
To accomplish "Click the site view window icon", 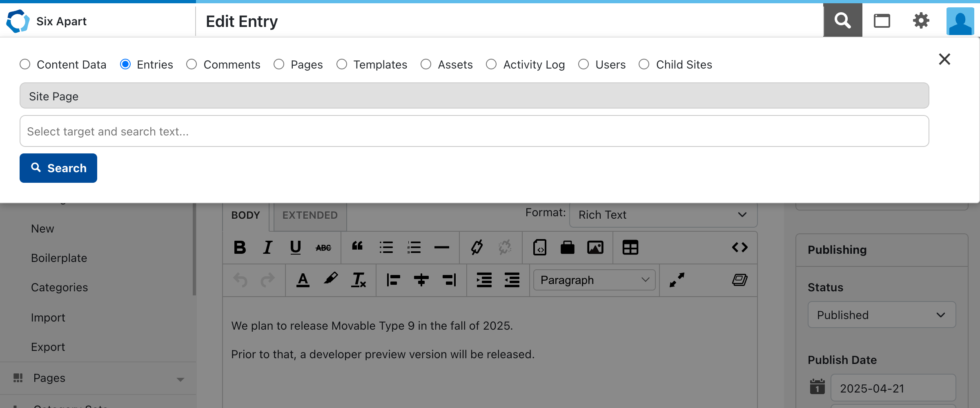I will coord(882,20).
